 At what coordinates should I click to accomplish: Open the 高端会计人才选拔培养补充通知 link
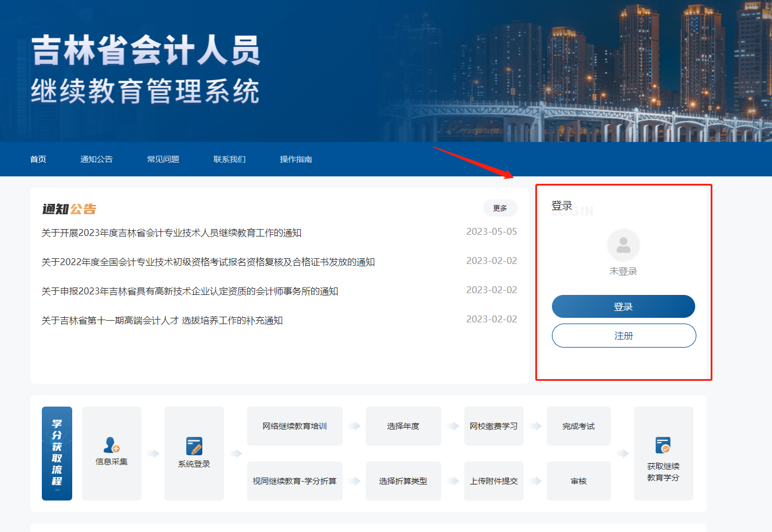[166, 319]
